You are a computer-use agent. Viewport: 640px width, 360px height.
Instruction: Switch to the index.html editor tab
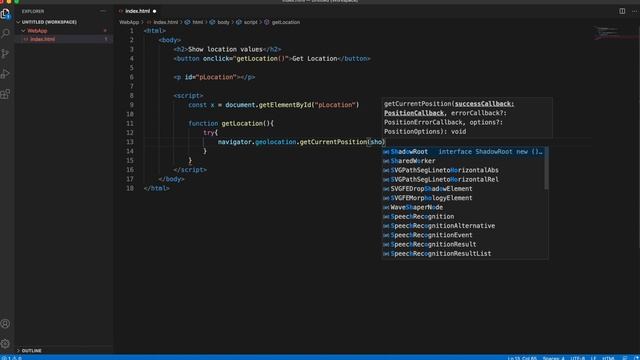click(x=138, y=11)
